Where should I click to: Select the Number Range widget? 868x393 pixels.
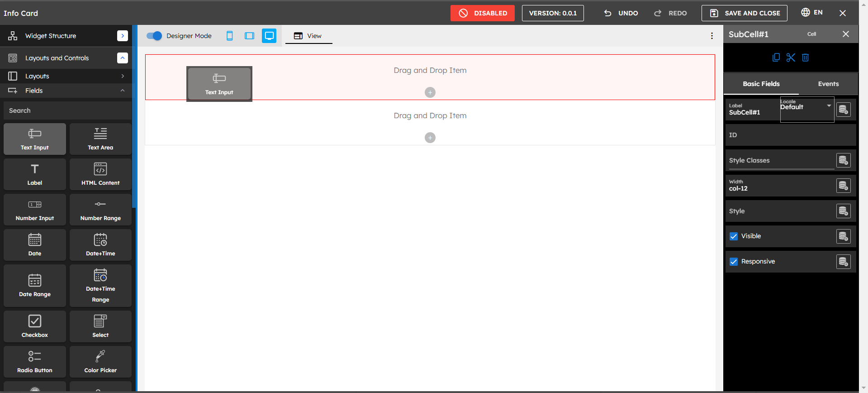pos(100,210)
